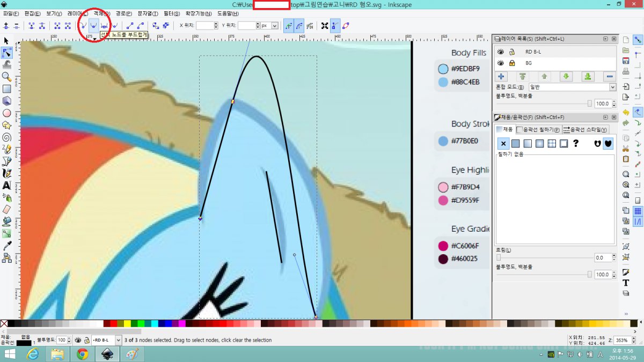Select the Eraser tool
644x362 pixels.
coord(7,209)
